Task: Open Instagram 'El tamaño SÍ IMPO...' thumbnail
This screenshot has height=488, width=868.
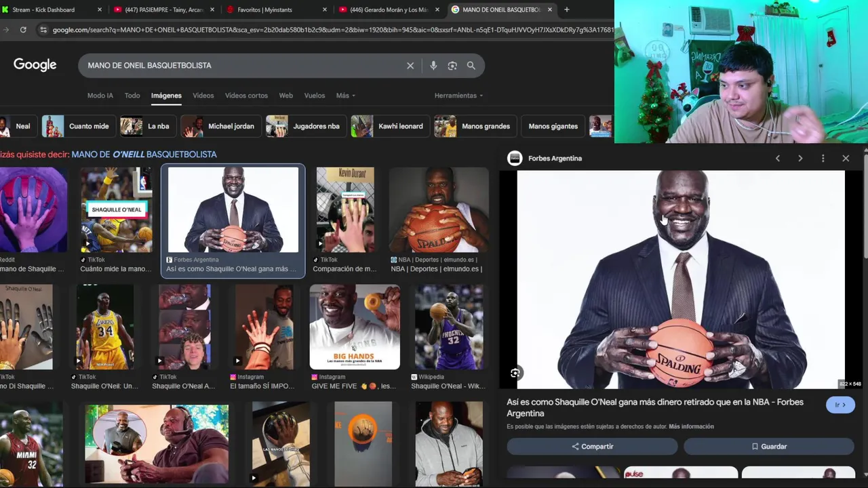Action: pyautogui.click(x=264, y=327)
